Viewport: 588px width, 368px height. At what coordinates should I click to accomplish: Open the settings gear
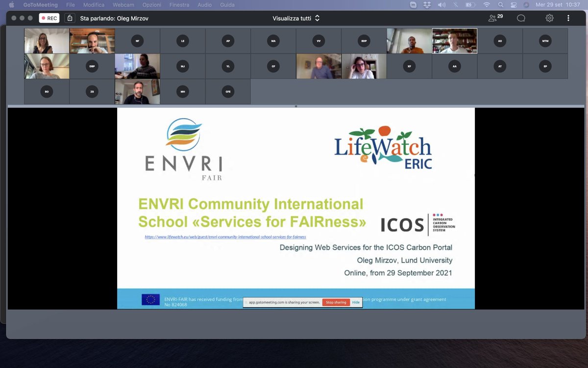pos(550,18)
